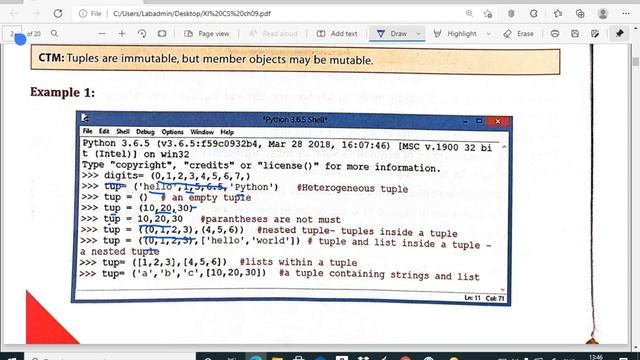The image size is (640, 360).
Task: Select the Draw tool
Action: coord(392,33)
